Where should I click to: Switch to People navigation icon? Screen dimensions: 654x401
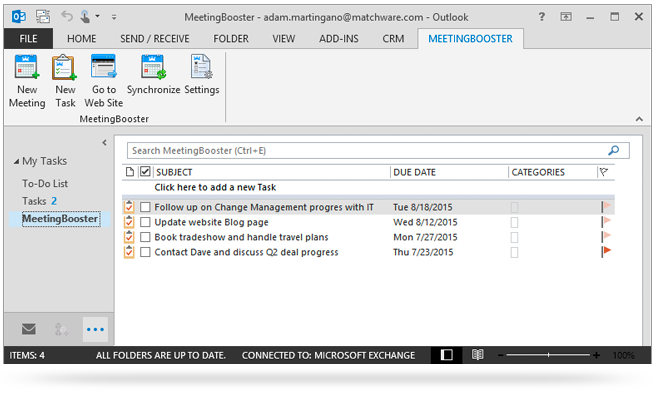(61, 330)
